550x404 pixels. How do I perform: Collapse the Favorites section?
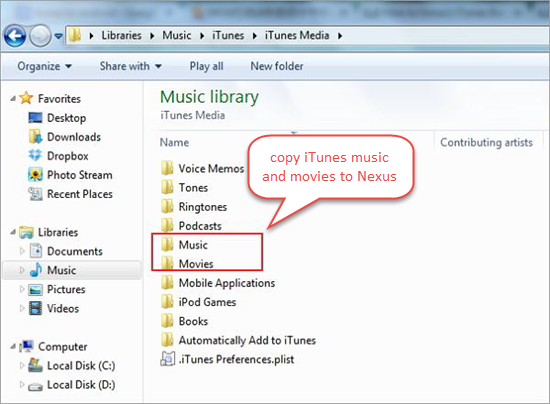click(x=13, y=99)
